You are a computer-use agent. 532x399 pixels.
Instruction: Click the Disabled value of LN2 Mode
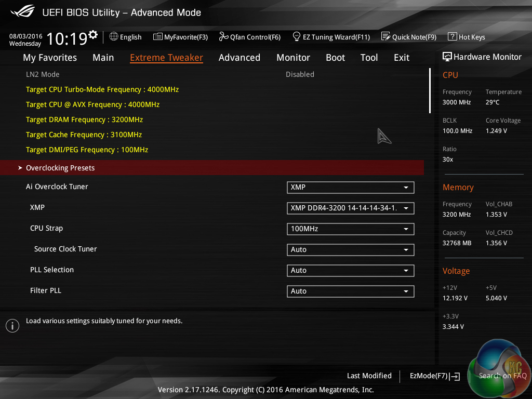[300, 74]
